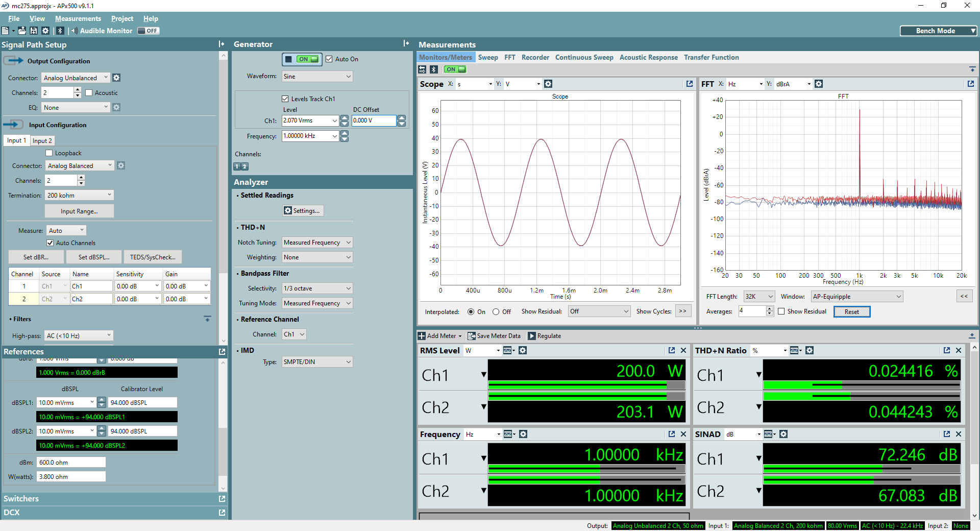
Task: Open RMS Level meter settings gear
Action: (523, 350)
